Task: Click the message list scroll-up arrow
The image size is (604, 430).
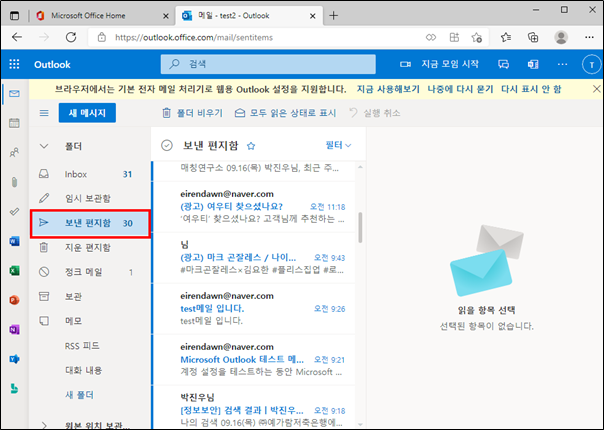Action: coord(360,167)
